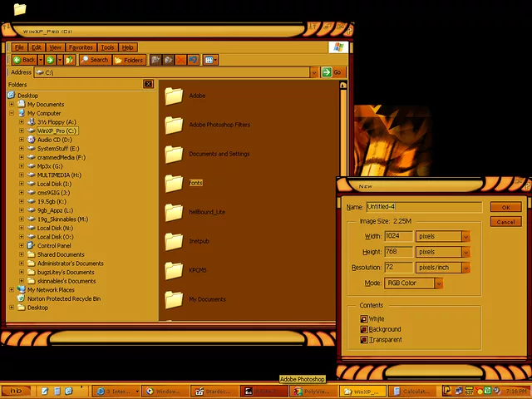The width and height of the screenshot is (532, 399).
Task: Click OK in New dialog
Action: pyautogui.click(x=505, y=207)
